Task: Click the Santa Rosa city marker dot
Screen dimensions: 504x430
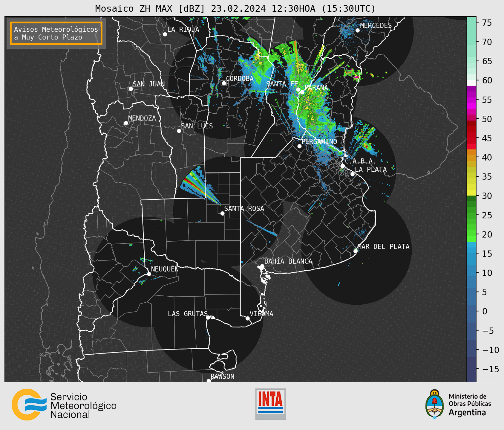Action: [222, 214]
